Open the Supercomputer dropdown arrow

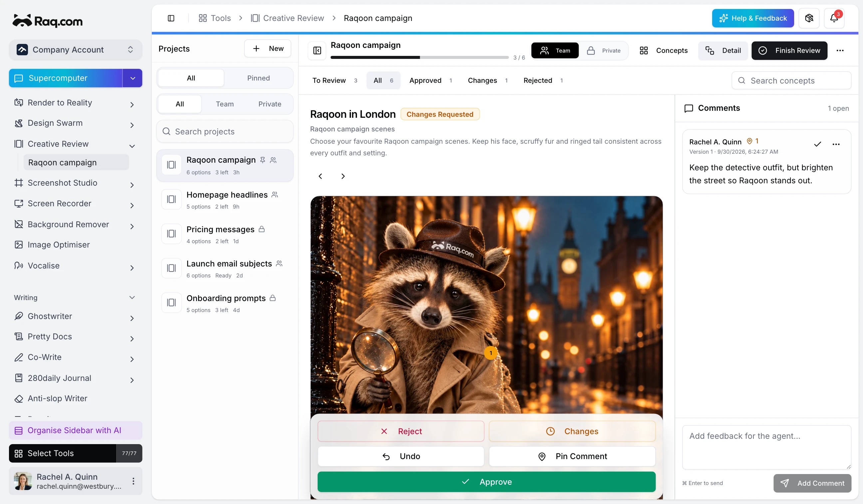point(133,79)
